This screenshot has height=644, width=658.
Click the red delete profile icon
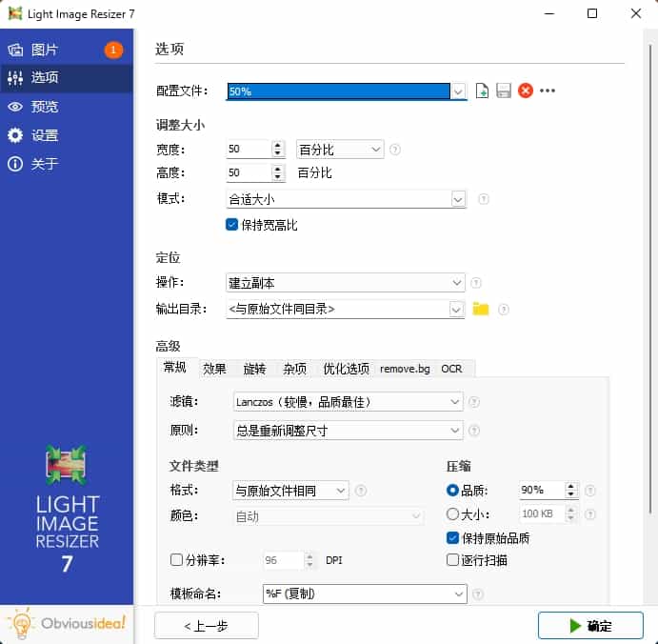click(525, 91)
